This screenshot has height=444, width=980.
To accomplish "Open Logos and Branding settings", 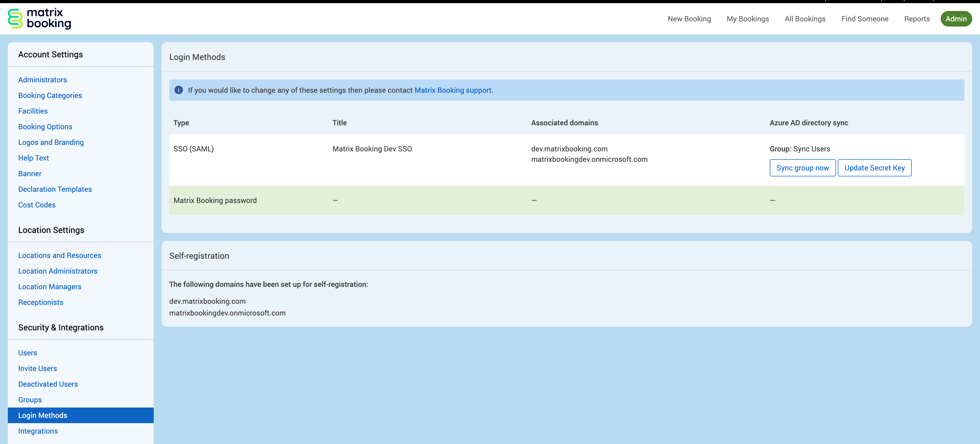I will 51,142.
